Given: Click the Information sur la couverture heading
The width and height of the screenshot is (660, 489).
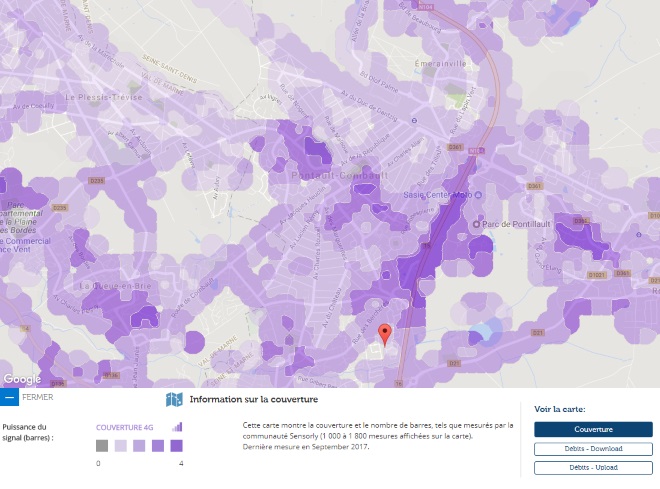Looking at the screenshot, I should pos(246,400).
